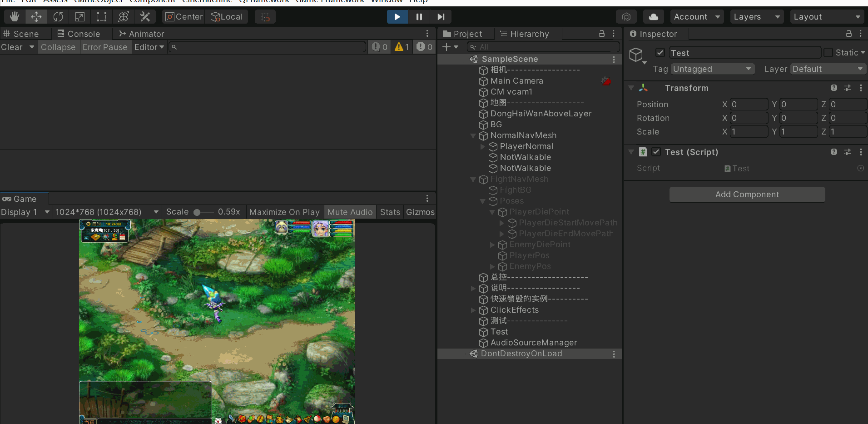Switch to the Animator tab

coord(141,34)
